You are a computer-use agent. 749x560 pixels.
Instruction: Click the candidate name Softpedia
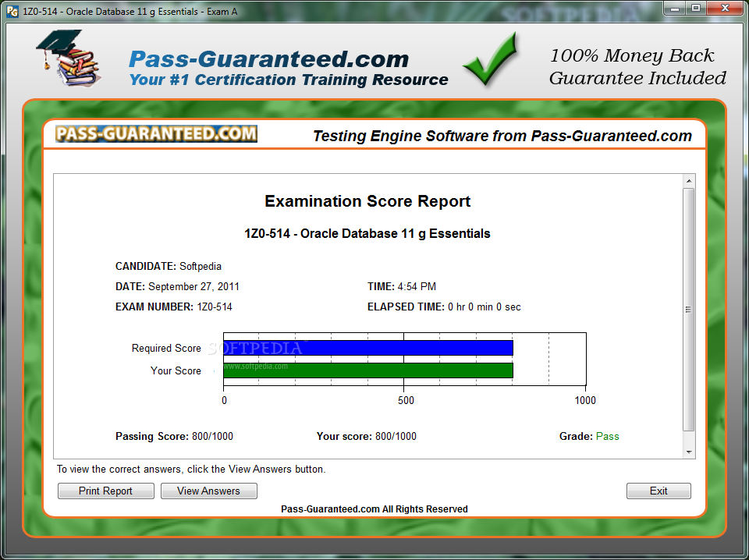tap(201, 267)
